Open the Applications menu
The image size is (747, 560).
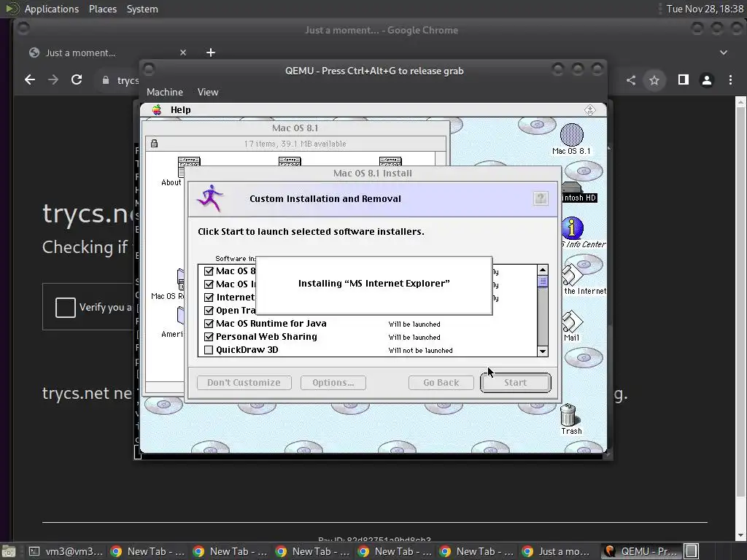point(52,9)
